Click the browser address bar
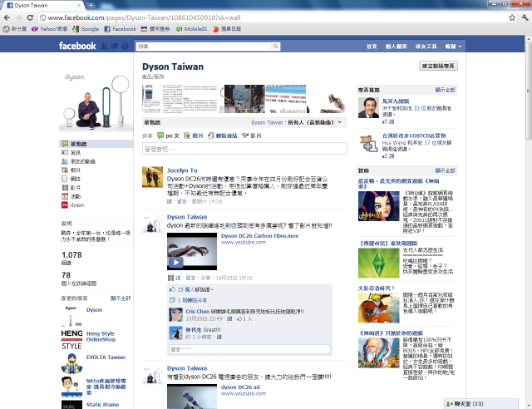532x409 pixels. point(273,17)
